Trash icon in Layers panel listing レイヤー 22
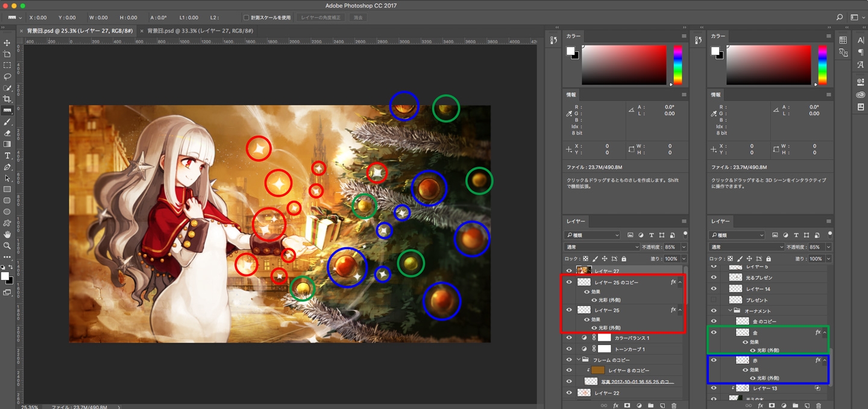 tap(674, 406)
